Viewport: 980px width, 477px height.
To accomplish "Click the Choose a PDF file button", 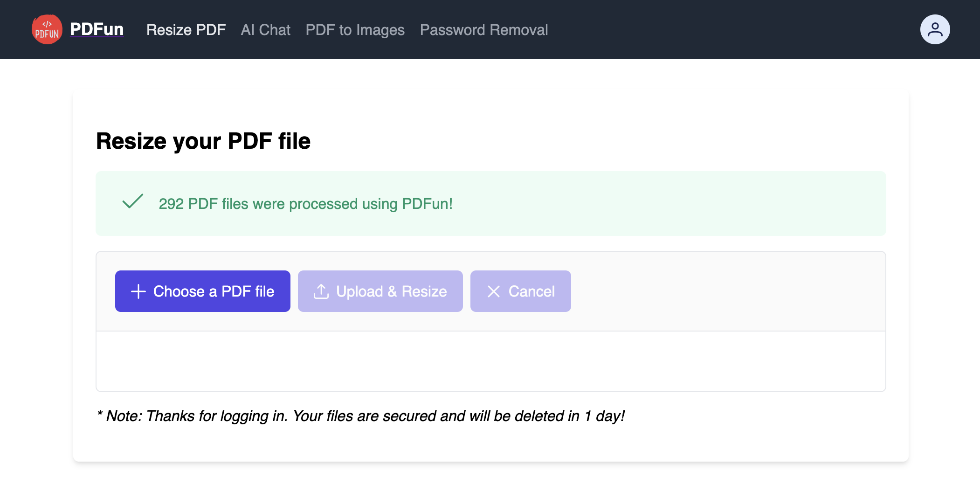I will coord(202,291).
